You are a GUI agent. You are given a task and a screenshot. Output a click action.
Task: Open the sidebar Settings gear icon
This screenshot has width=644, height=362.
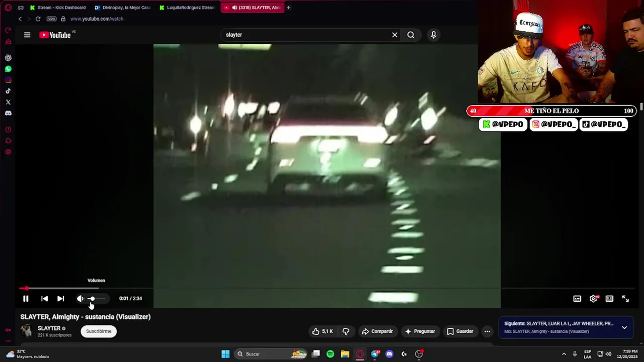coord(8,152)
